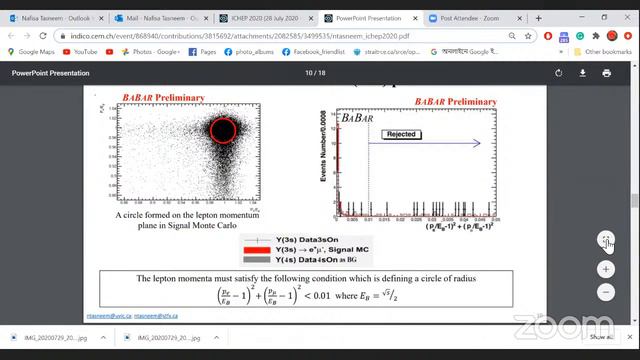Print the PDF presentation

pos(607,73)
